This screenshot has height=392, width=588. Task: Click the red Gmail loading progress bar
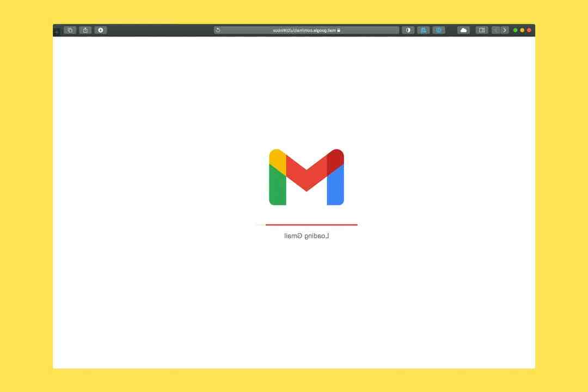pyautogui.click(x=311, y=224)
